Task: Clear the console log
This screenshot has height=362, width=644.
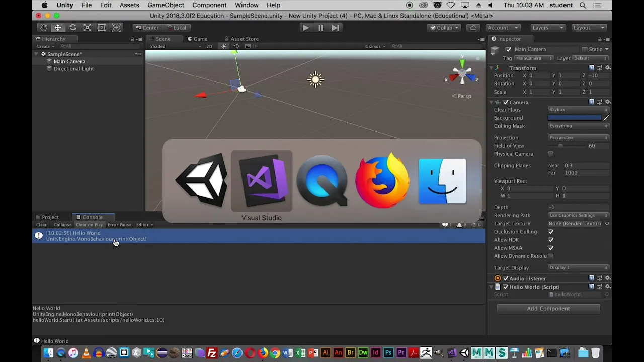Action: coord(41,225)
